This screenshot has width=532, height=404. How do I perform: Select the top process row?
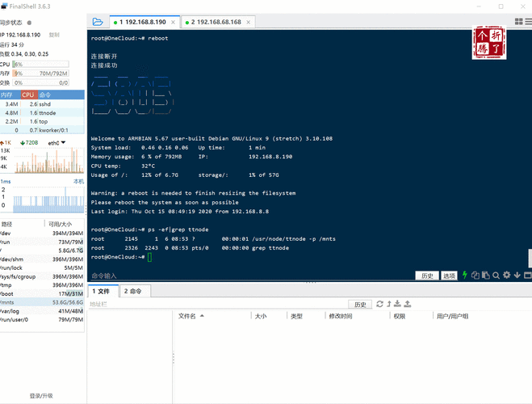pyautogui.click(x=42, y=121)
